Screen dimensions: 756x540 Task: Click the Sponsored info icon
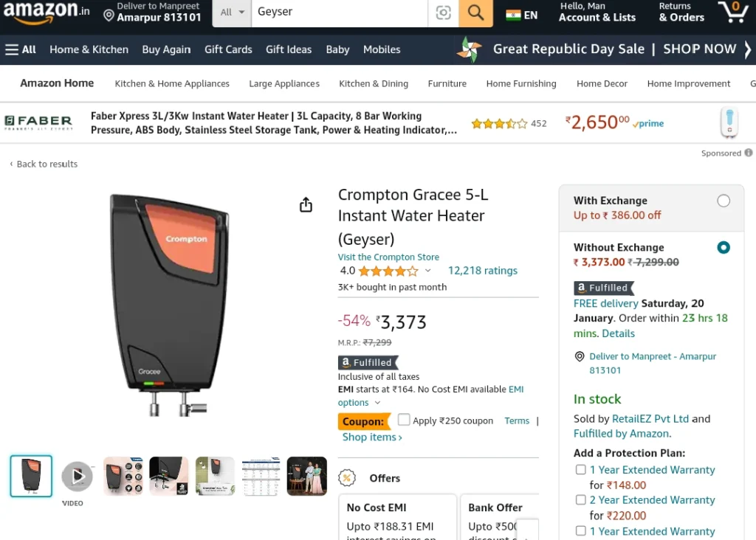click(749, 153)
